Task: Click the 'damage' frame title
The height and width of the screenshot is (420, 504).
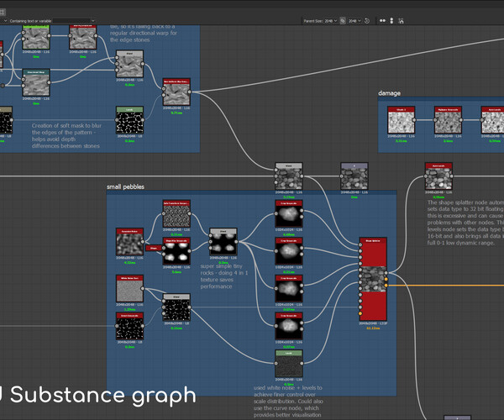Action: click(389, 93)
